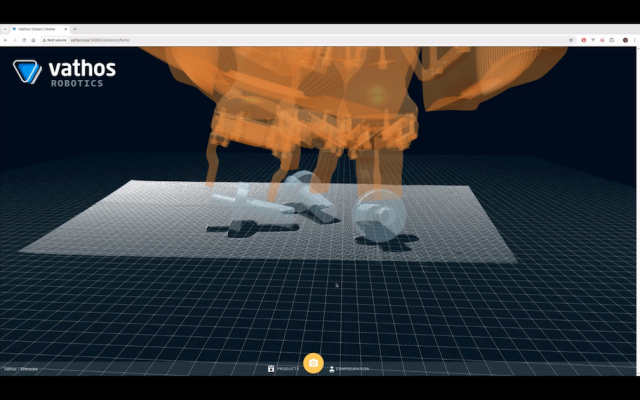The width and height of the screenshot is (640, 400).
Task: Click the browser back arrow
Action: tap(5, 40)
